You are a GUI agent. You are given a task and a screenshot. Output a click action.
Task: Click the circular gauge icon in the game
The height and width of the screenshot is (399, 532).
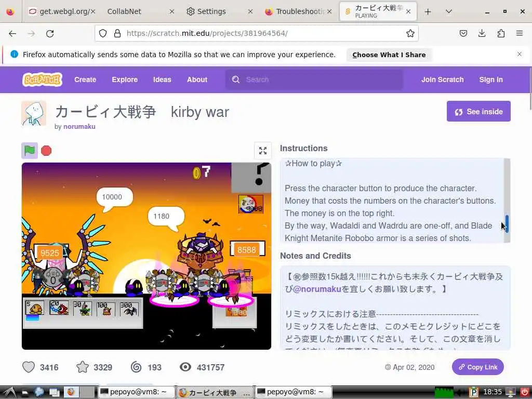[x=251, y=204]
